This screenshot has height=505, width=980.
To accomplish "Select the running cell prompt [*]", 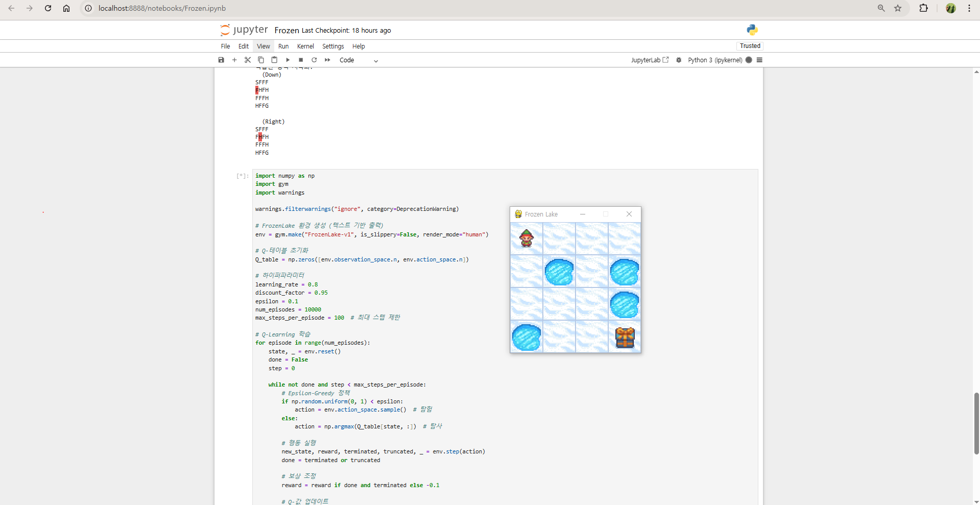I will pos(243,176).
